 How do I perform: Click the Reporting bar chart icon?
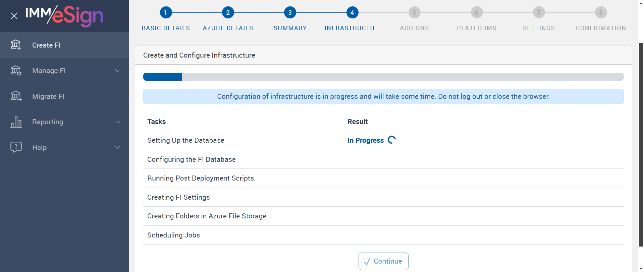click(x=16, y=122)
